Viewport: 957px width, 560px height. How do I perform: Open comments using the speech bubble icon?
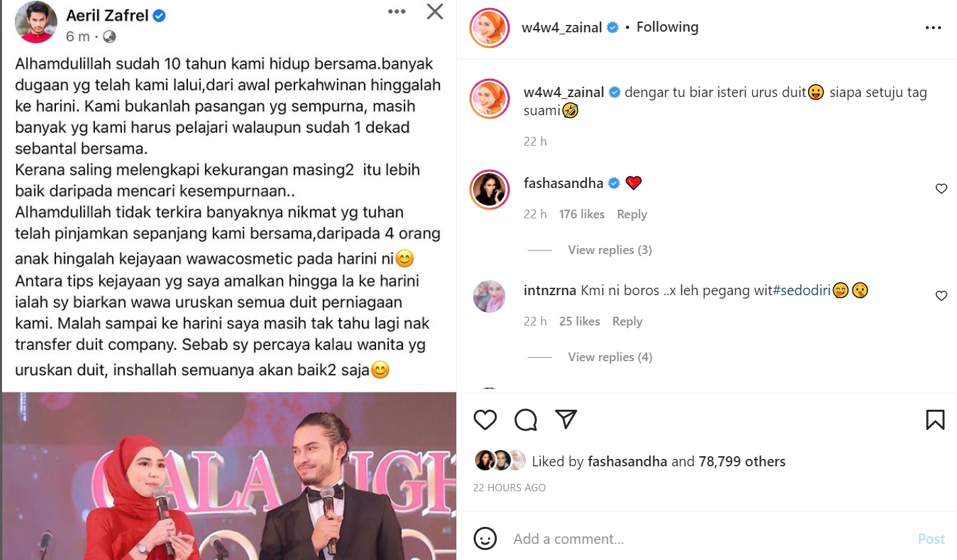click(526, 420)
